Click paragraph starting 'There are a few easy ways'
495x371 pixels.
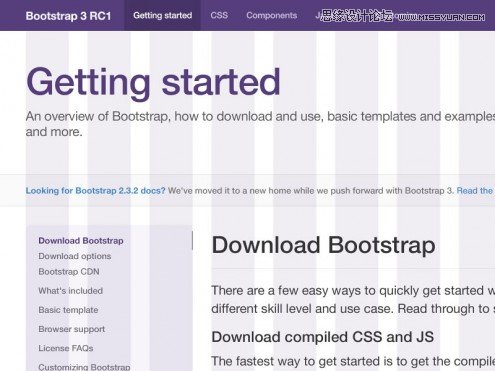point(353,299)
